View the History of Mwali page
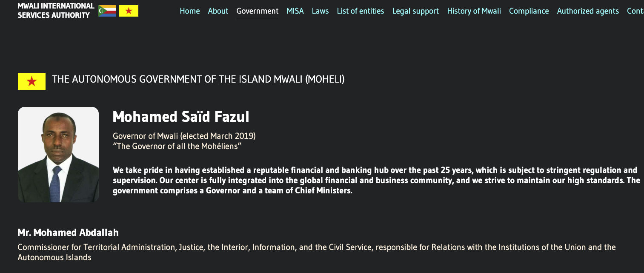The height and width of the screenshot is (273, 644). pyautogui.click(x=474, y=11)
